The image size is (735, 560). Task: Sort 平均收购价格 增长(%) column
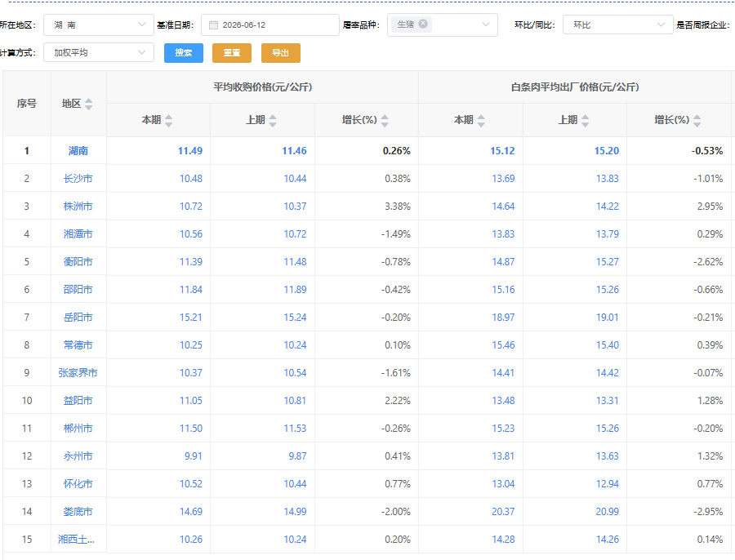(385, 121)
